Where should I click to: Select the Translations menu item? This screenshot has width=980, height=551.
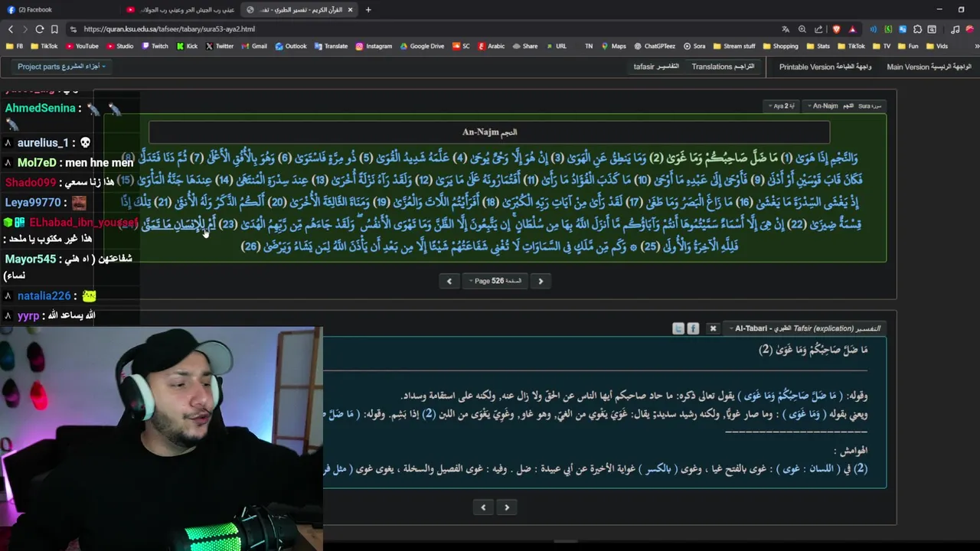pos(723,67)
